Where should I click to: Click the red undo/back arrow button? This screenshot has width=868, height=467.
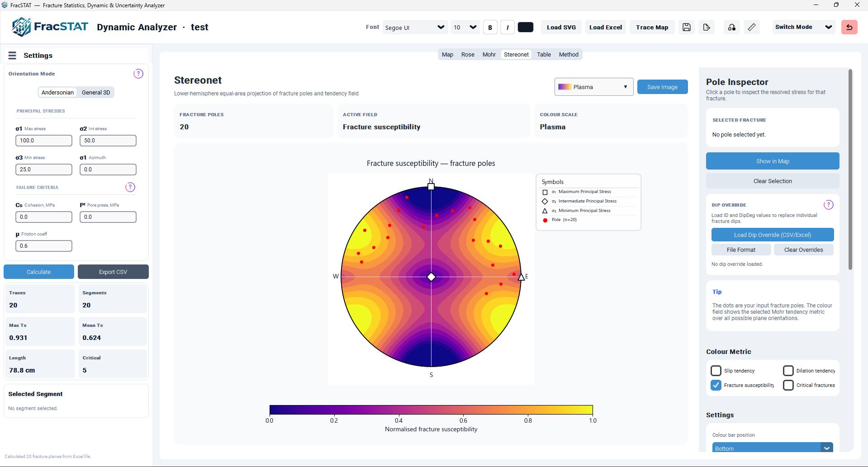849,27
